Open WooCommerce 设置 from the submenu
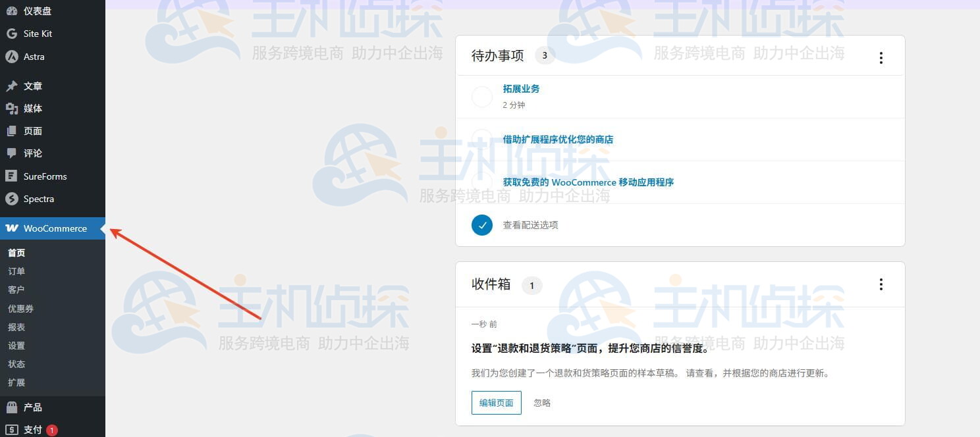 click(x=16, y=345)
